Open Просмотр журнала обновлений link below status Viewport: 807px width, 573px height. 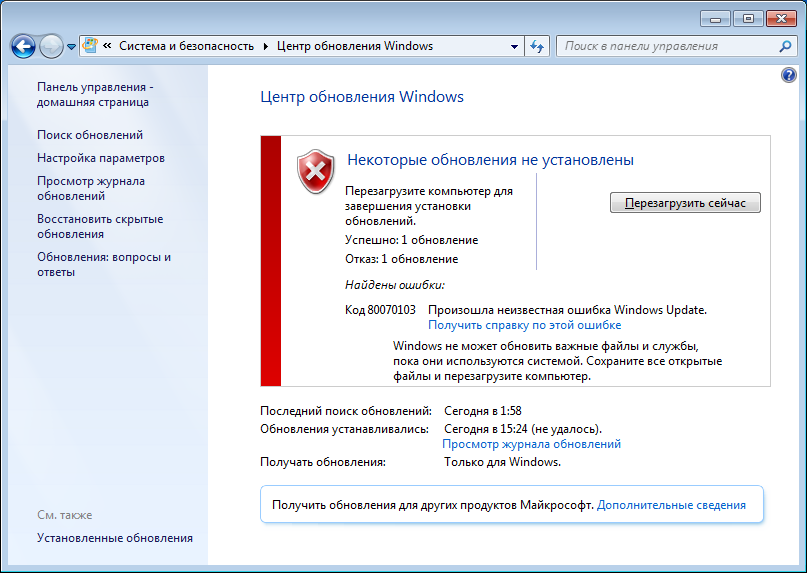coord(531,444)
